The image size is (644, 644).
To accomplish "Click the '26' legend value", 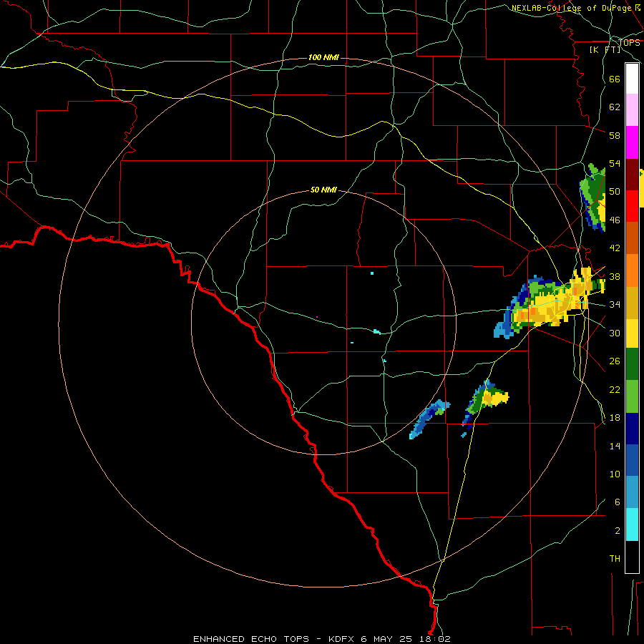I will tap(615, 361).
